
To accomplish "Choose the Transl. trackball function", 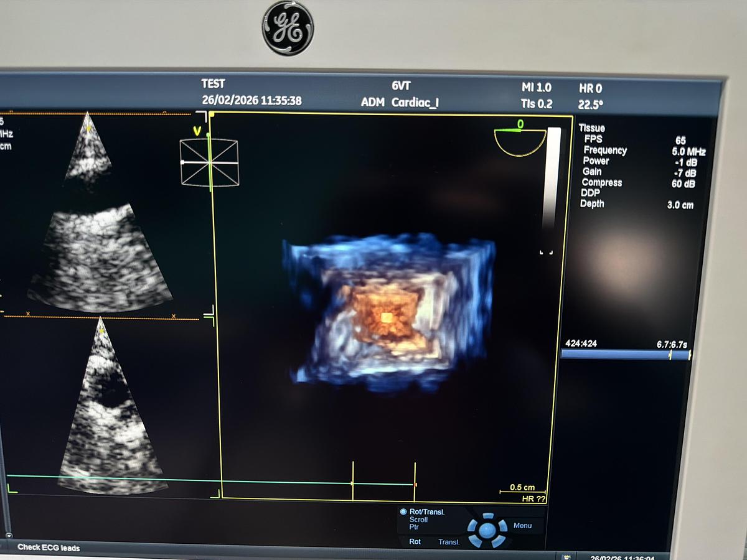I will pyautogui.click(x=448, y=542).
